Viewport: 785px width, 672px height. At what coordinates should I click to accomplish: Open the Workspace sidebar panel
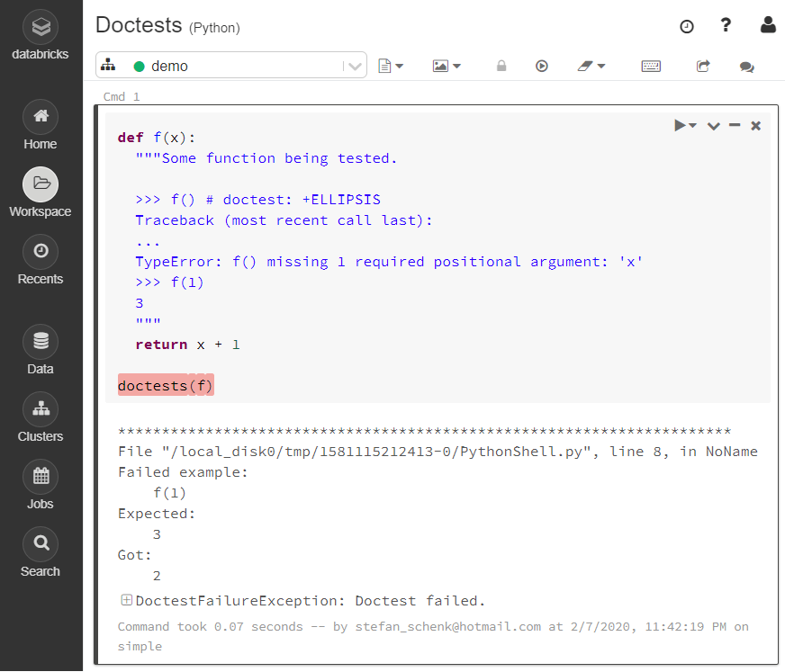[40, 184]
